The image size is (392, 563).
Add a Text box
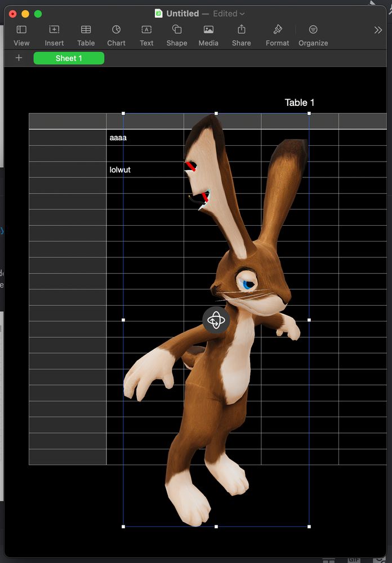click(146, 35)
